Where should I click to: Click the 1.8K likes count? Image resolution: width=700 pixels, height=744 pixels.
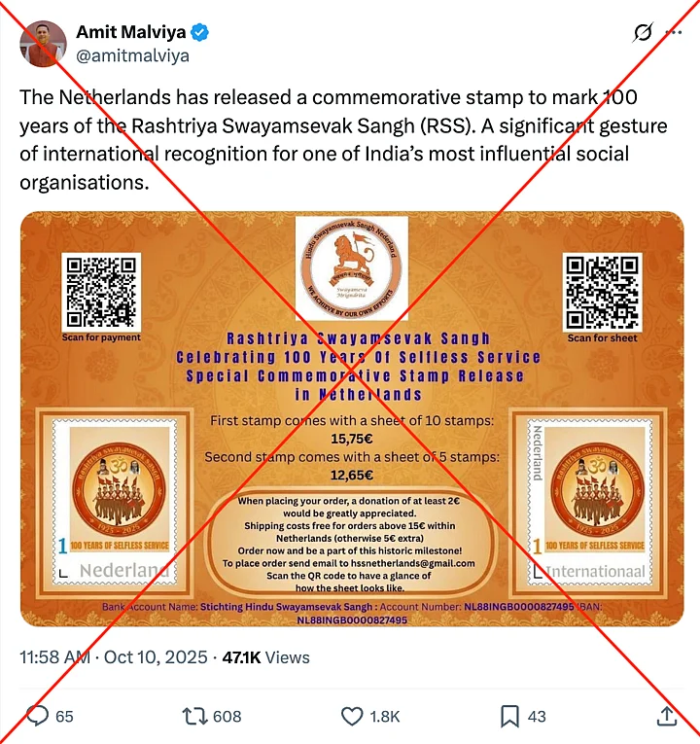pos(385,716)
